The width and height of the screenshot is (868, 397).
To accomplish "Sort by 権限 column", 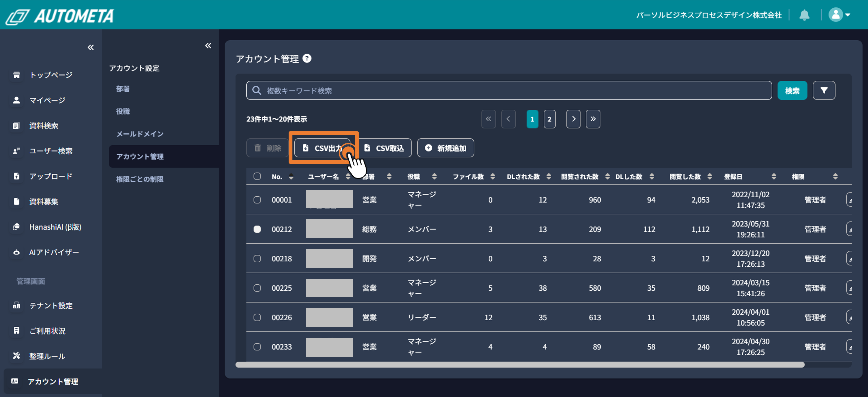I will coord(835,177).
